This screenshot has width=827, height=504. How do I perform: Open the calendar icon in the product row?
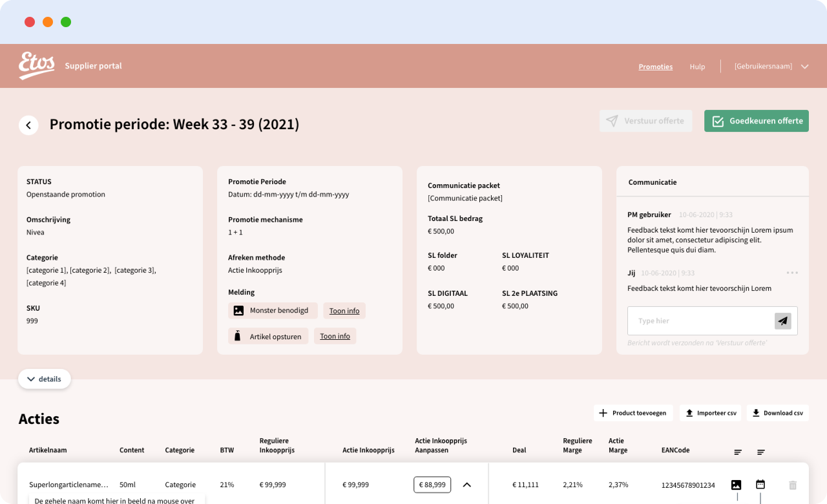point(760,484)
